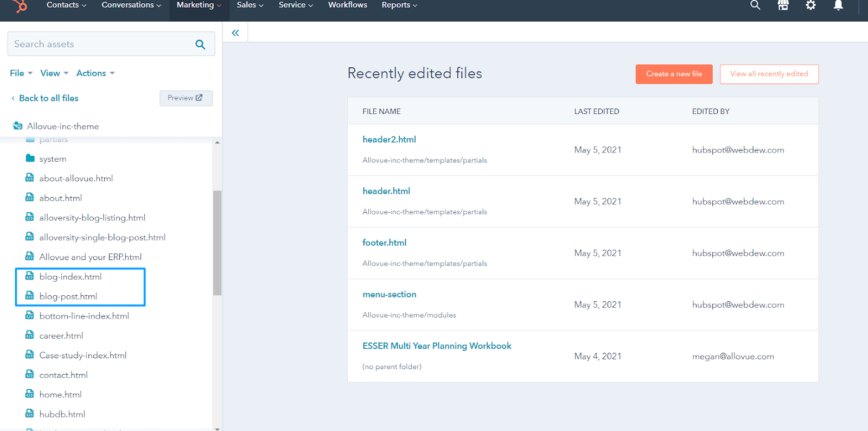Viewport: 868px width, 431px height.
Task: Click the search assets magnifier icon
Action: 200,45
